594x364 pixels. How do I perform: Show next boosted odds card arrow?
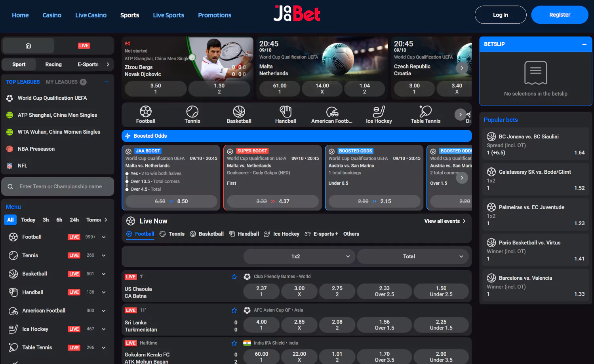click(x=462, y=178)
